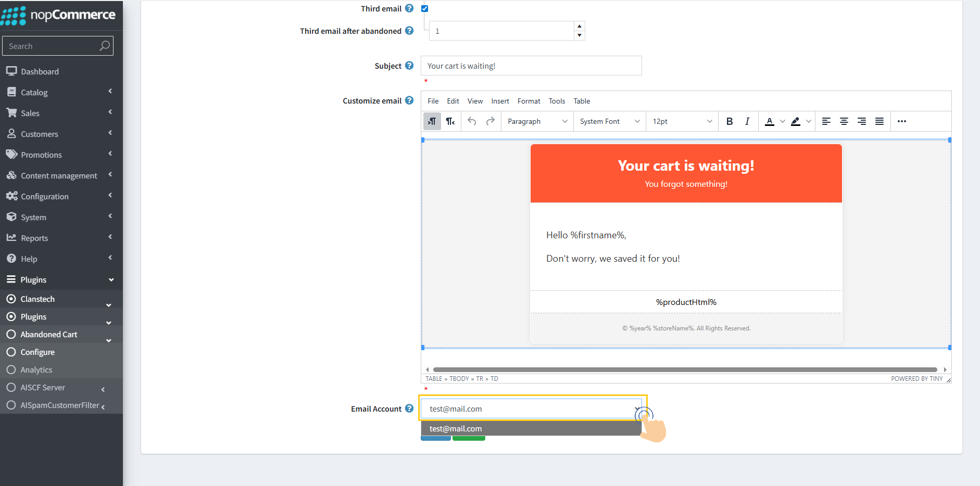Click help icon beside Subject label
The width and height of the screenshot is (980, 486).
pos(409,66)
